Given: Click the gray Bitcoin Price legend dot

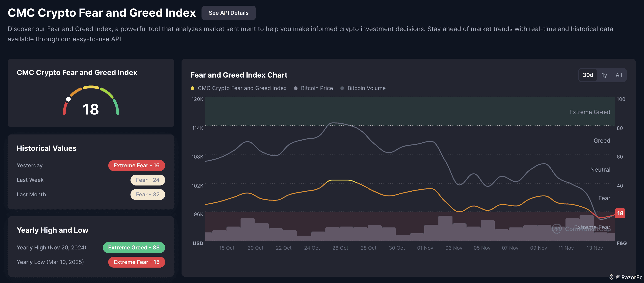Looking at the screenshot, I should [x=295, y=88].
